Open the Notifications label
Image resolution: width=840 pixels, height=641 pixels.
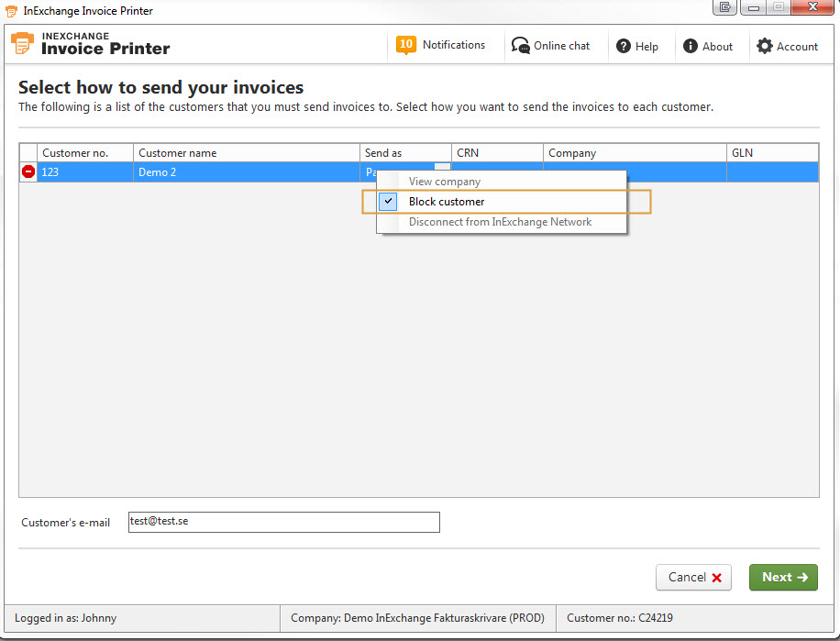(x=454, y=45)
